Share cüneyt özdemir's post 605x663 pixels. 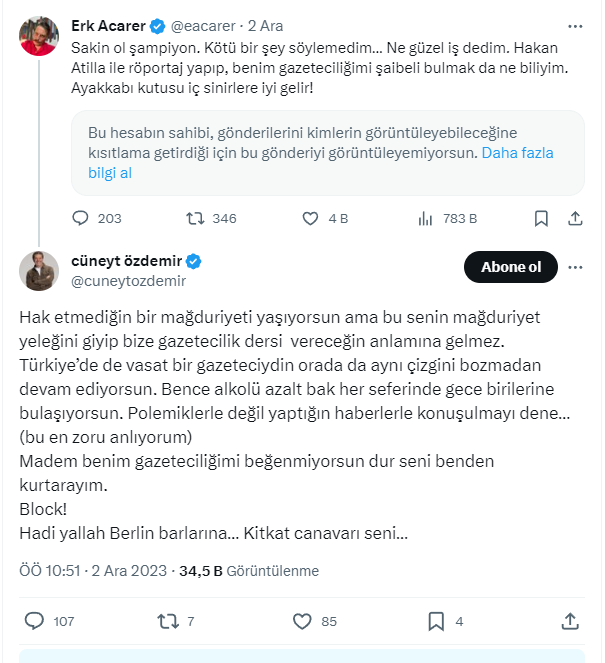coord(570,621)
